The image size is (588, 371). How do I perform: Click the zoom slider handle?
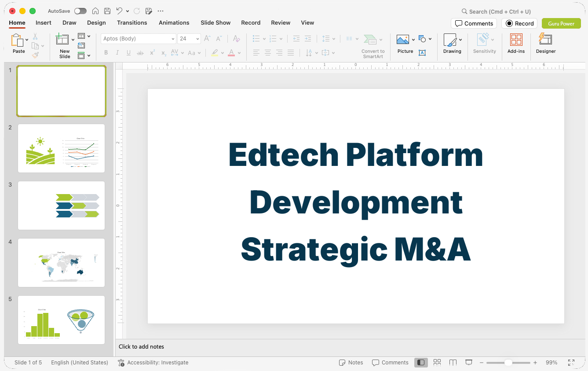(508, 363)
